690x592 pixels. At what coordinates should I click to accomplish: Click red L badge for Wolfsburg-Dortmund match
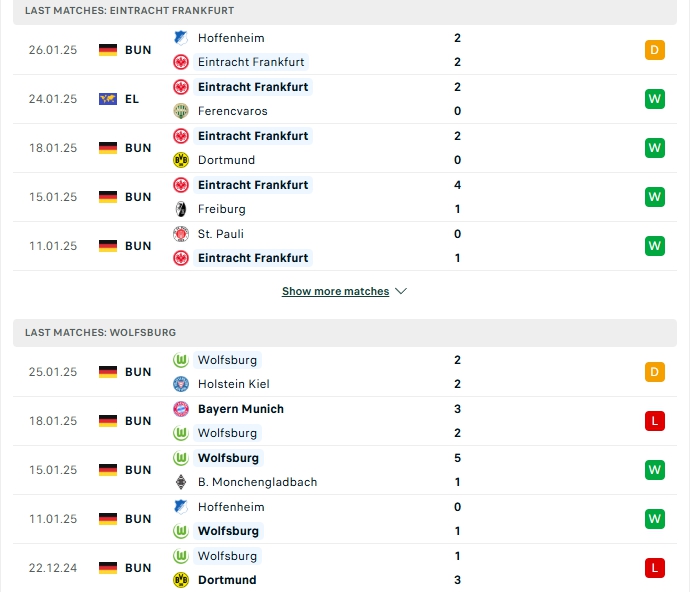(x=654, y=568)
